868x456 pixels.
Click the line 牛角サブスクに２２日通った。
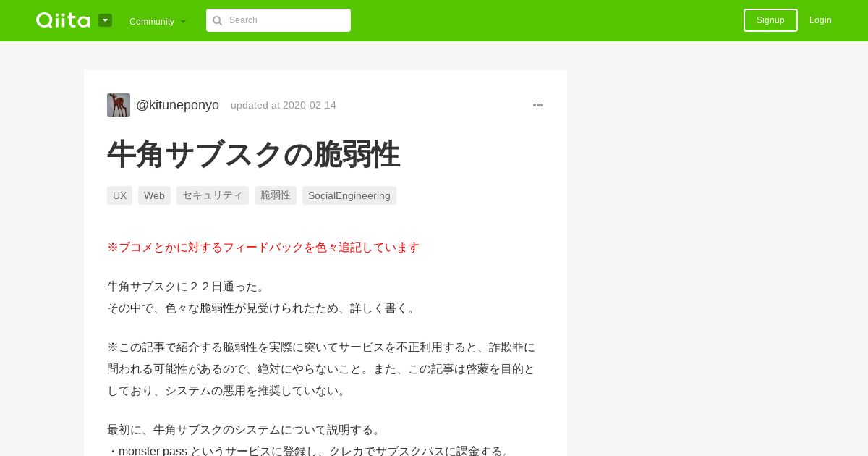point(188,287)
